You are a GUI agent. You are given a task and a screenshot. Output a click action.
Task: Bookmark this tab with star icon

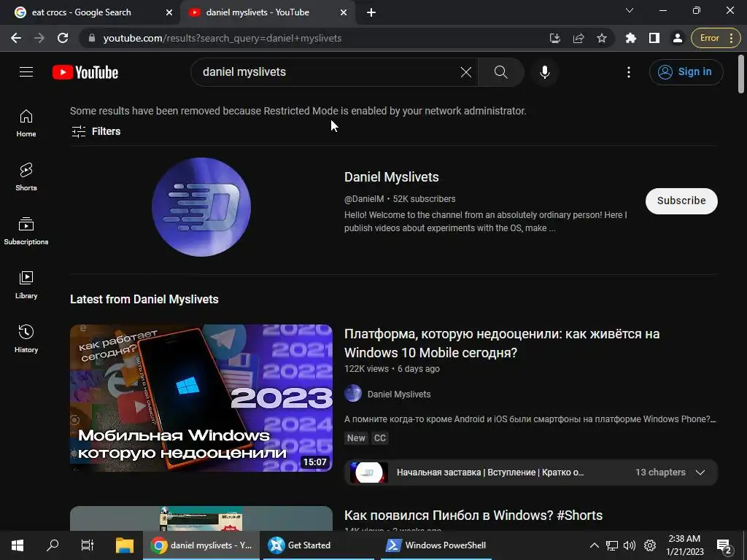[x=602, y=38]
